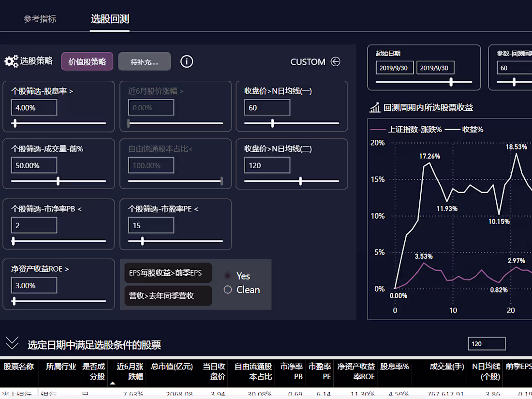Click the 参数-回测周期 slider handle

coord(514,82)
